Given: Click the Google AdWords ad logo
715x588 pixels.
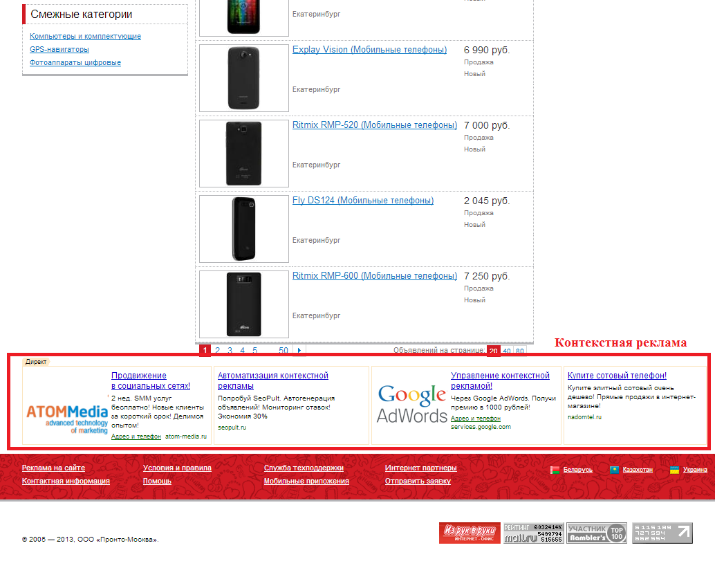Looking at the screenshot, I should pos(411,404).
